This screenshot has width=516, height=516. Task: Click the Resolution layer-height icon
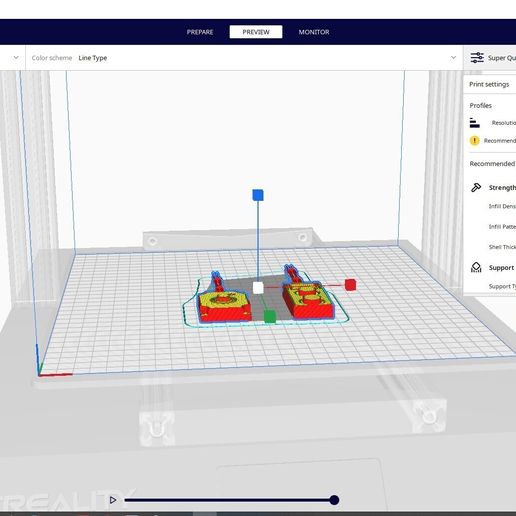tap(474, 123)
